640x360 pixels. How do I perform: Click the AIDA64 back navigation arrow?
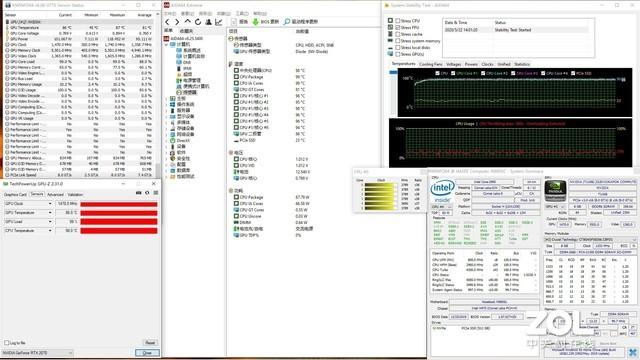(x=167, y=22)
